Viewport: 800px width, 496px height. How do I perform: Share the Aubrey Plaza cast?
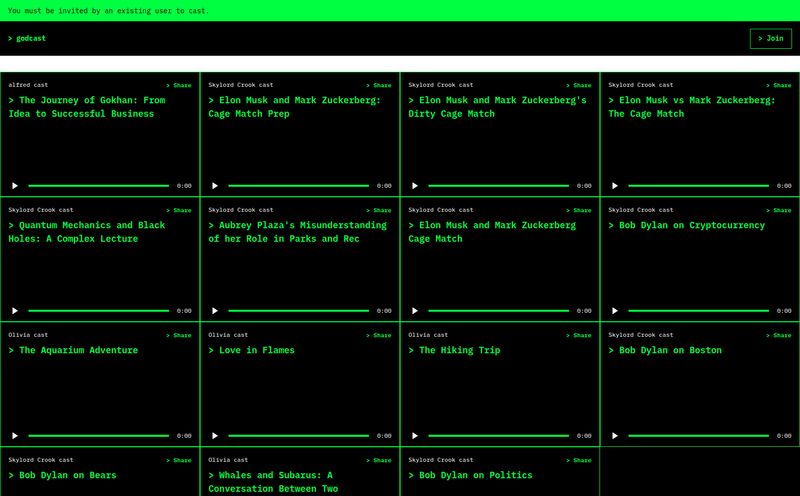click(379, 210)
